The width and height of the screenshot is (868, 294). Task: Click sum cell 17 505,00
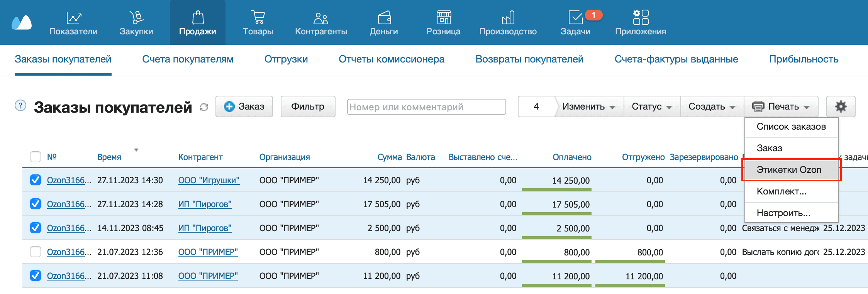[x=381, y=204]
